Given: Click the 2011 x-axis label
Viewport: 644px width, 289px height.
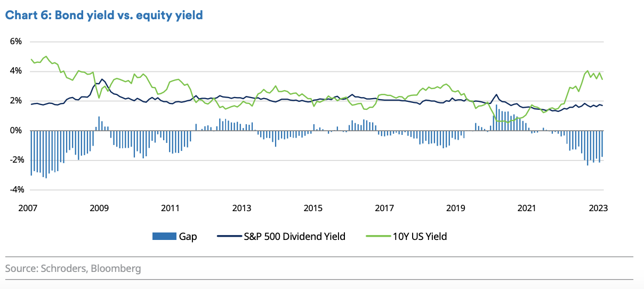Looking at the screenshot, I should (170, 208).
